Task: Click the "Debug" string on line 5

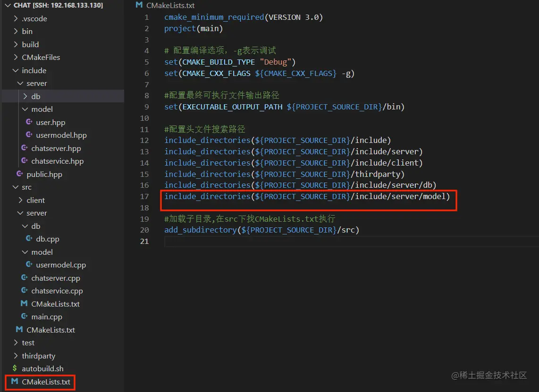Action: tap(276, 62)
